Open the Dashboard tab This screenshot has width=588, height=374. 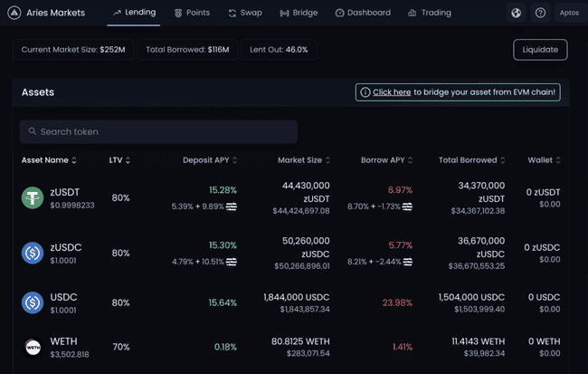tap(362, 13)
